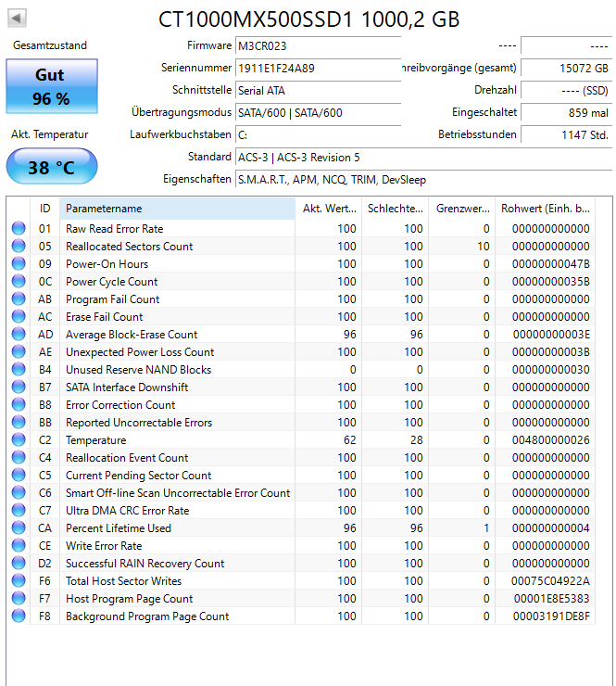The image size is (616, 686).
Task: Select the Write Error Rate parameter name
Action: click(x=104, y=546)
